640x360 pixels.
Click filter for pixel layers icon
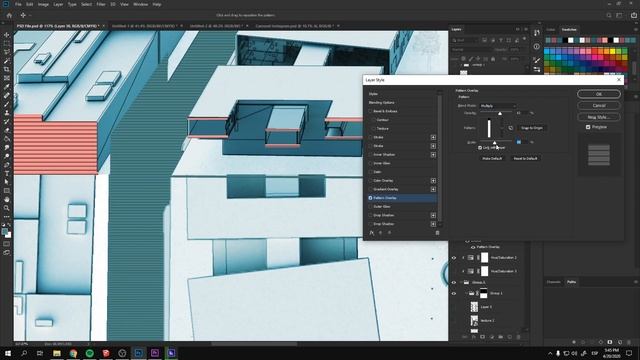point(484,40)
